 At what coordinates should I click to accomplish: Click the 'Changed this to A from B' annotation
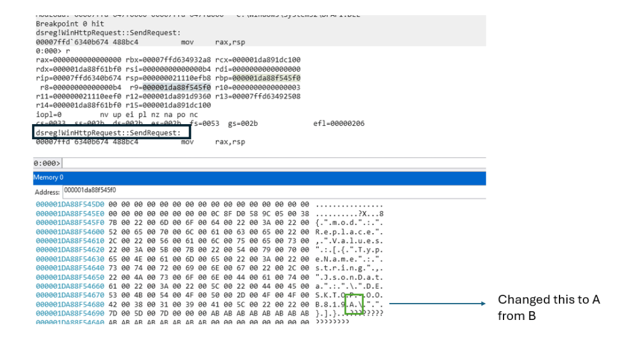[548, 307]
